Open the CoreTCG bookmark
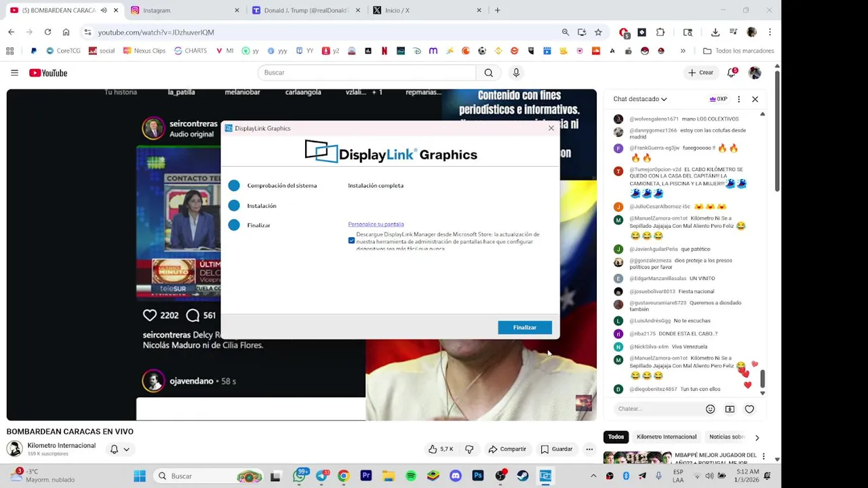 63,51
